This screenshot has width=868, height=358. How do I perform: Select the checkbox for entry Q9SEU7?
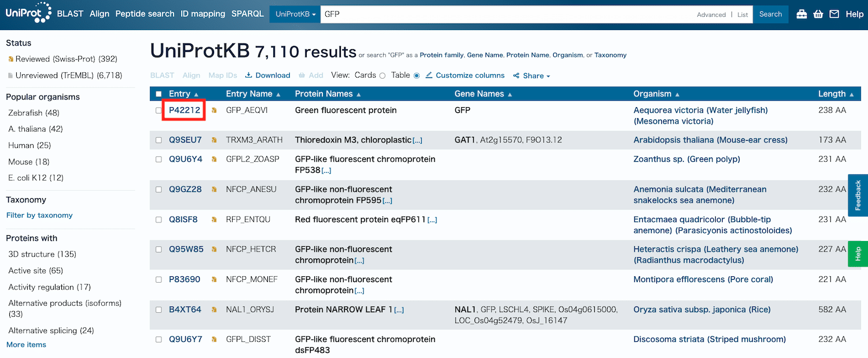(159, 140)
